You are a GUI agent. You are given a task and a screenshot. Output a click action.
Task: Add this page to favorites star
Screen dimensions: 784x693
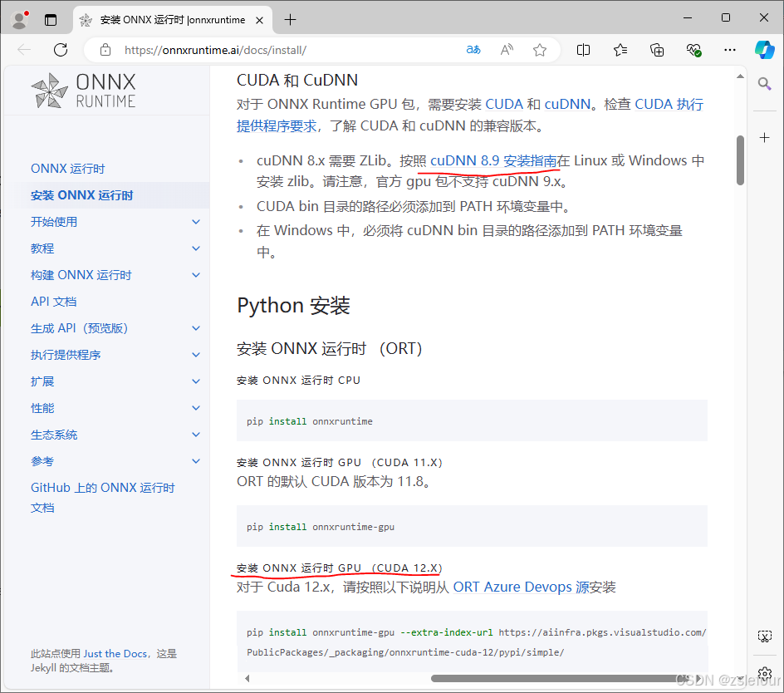pos(540,50)
